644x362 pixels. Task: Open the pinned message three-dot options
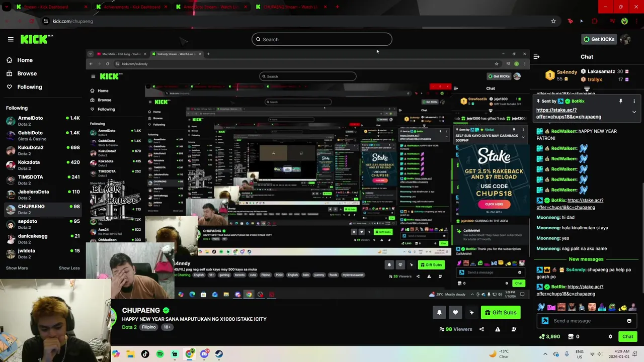point(634,101)
